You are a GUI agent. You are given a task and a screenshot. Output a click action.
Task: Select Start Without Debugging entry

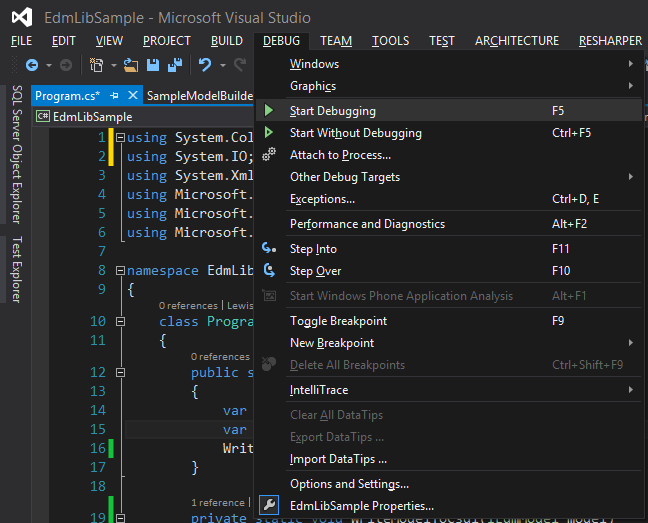[x=449, y=133]
